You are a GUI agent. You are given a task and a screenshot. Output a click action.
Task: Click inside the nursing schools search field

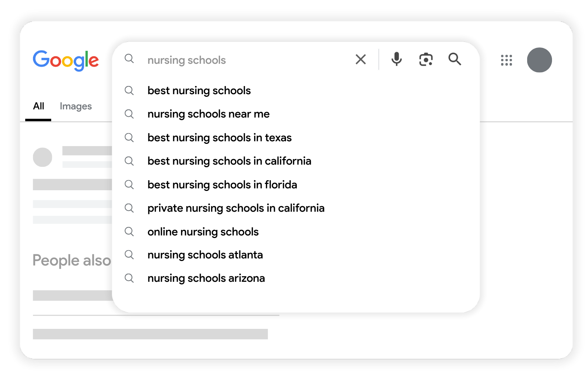coord(245,60)
